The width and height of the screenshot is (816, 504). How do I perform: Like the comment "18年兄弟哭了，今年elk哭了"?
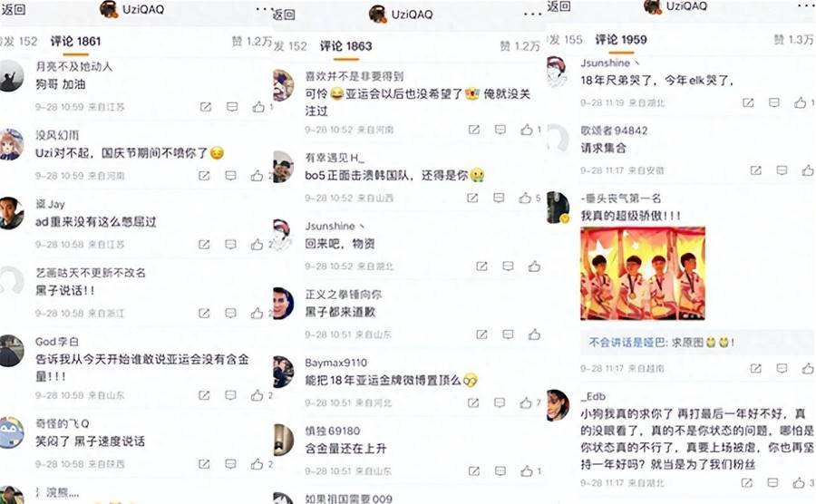click(x=801, y=102)
